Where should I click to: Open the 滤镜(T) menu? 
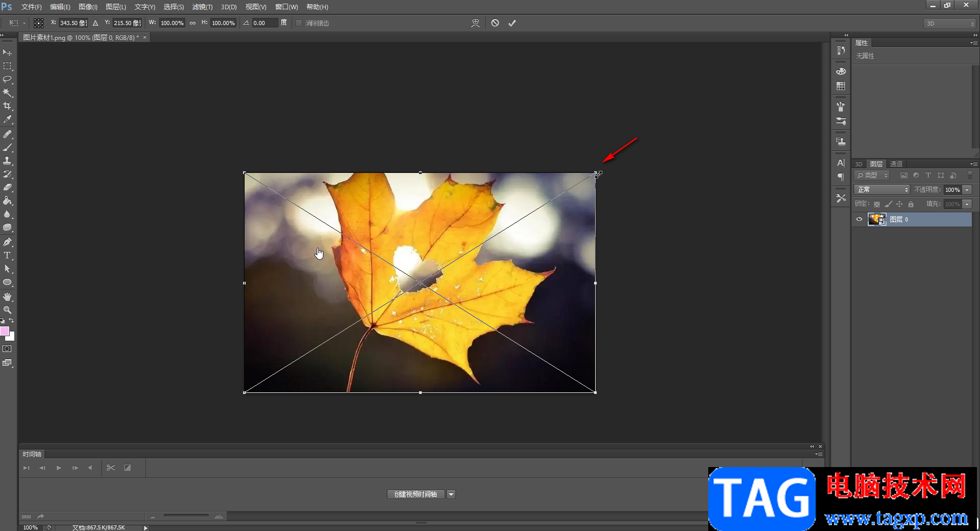click(202, 7)
